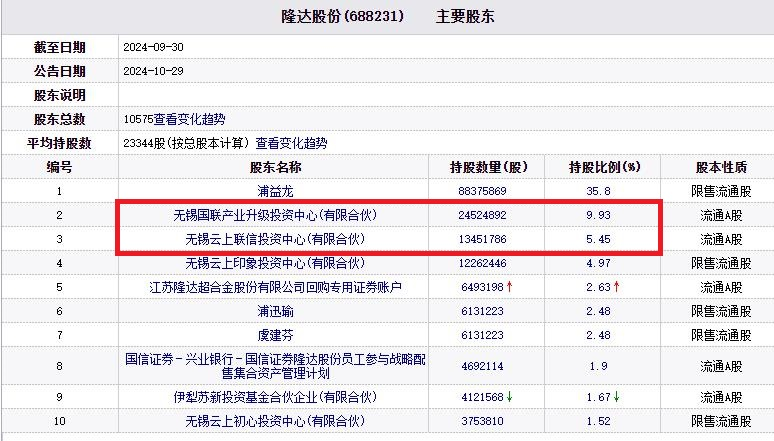Click the 主要股东 title tab

point(465,17)
